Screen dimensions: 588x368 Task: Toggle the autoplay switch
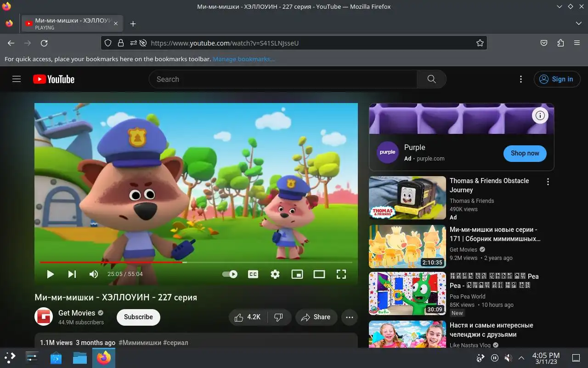point(230,274)
